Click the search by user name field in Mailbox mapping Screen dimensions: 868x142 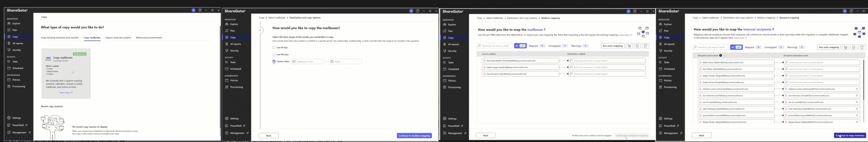[494, 46]
